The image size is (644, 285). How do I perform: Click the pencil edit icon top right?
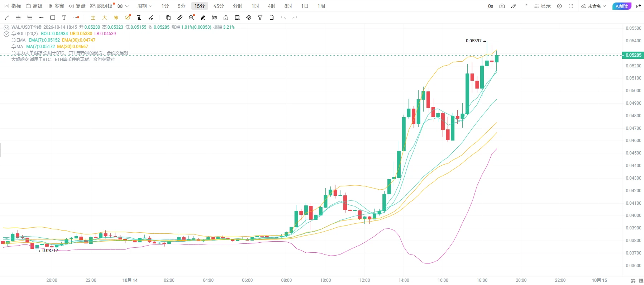pyautogui.click(x=514, y=6)
